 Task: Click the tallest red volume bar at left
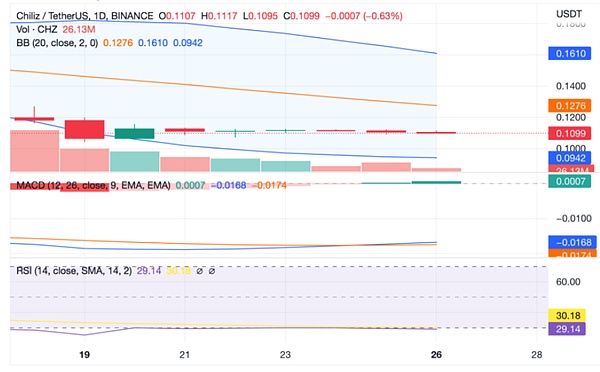point(34,151)
